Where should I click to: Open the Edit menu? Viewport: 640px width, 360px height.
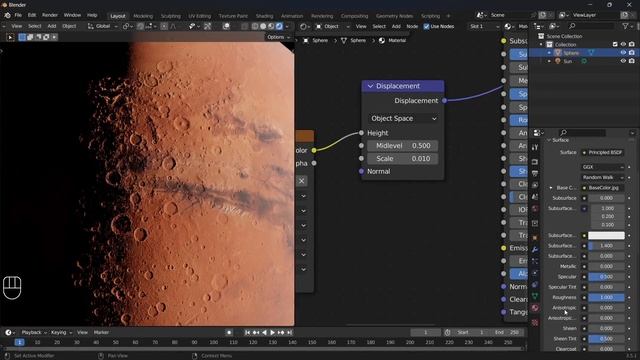(32, 15)
